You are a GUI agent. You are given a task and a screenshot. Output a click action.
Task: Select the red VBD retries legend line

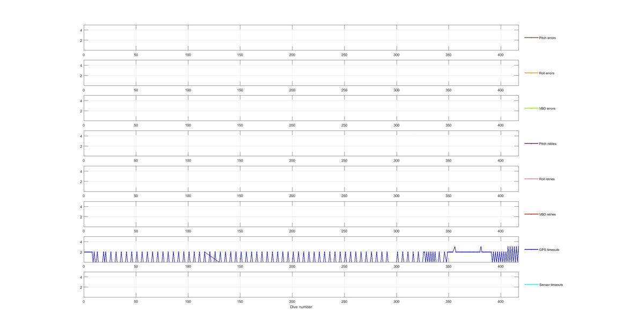(531, 214)
